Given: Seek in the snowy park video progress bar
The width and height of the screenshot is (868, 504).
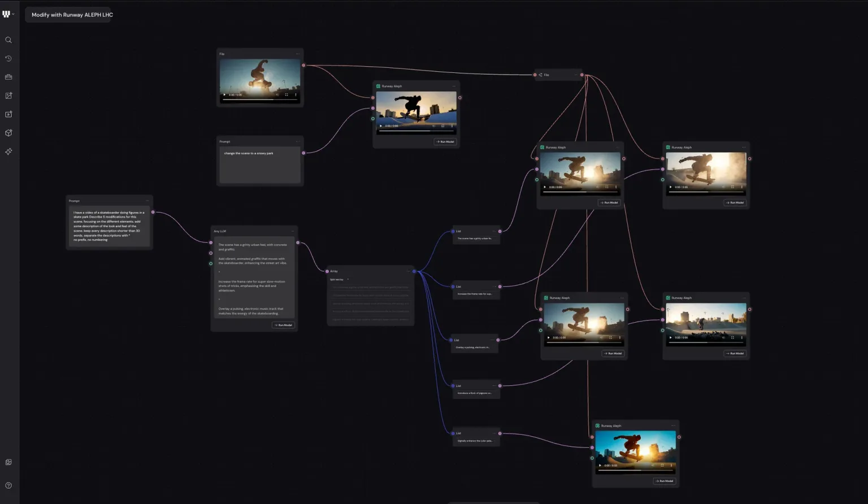Looking at the screenshot, I should [x=416, y=131].
